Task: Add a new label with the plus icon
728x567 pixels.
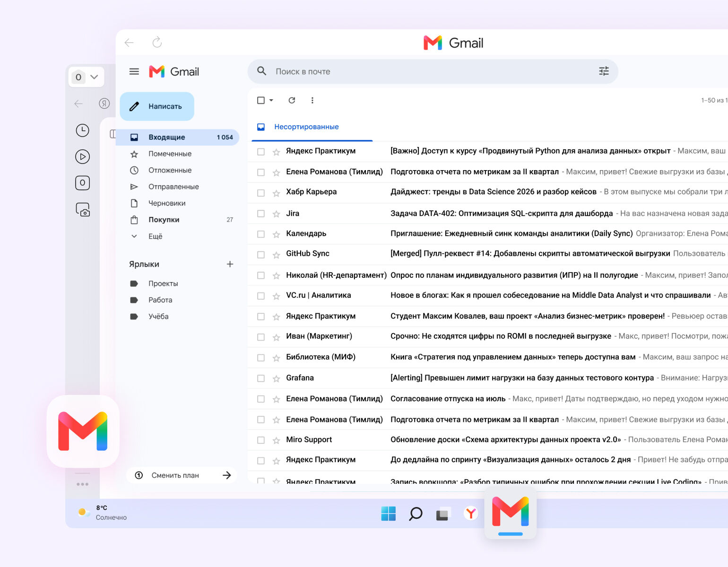Action: pyautogui.click(x=230, y=264)
